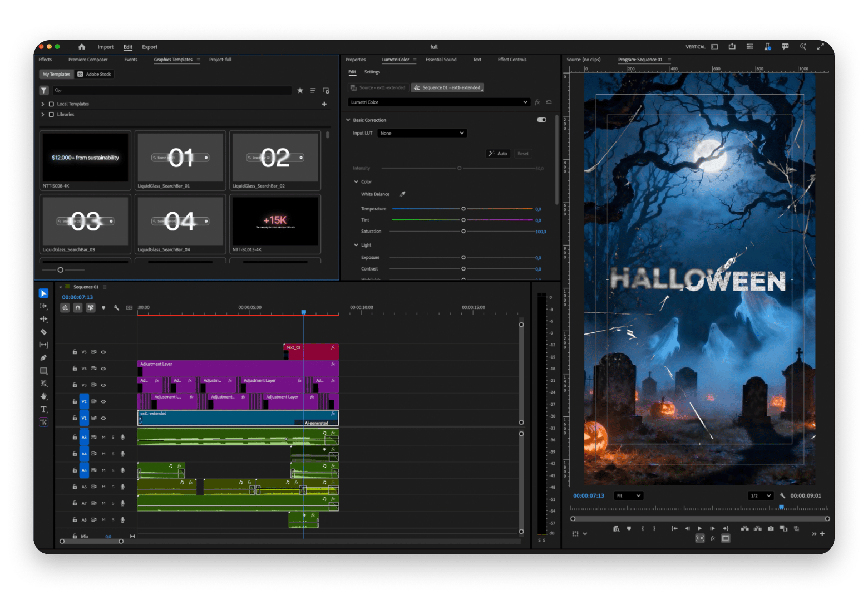Click the Play button in the Program monitor
The image size is (868, 599).
coord(699,528)
